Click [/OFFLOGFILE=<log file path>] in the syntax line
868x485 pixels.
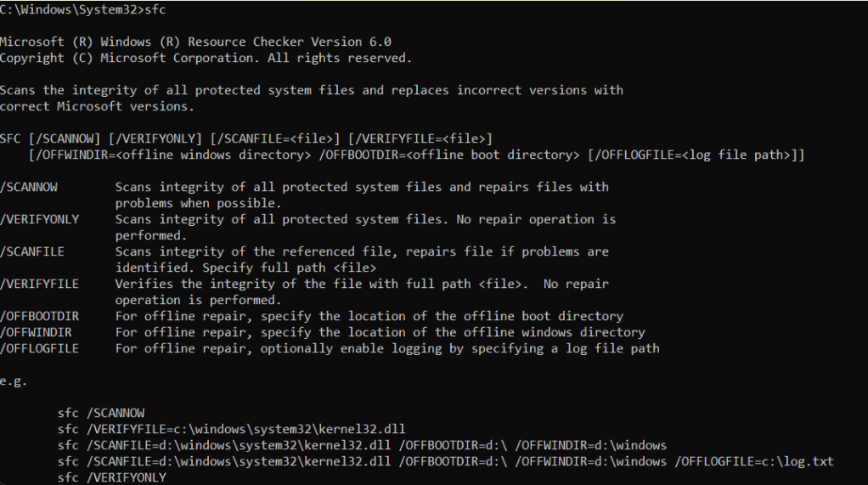coord(696,155)
